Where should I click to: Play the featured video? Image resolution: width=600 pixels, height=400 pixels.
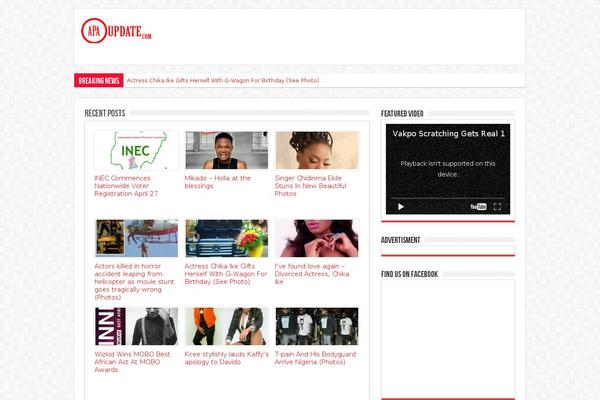click(401, 207)
